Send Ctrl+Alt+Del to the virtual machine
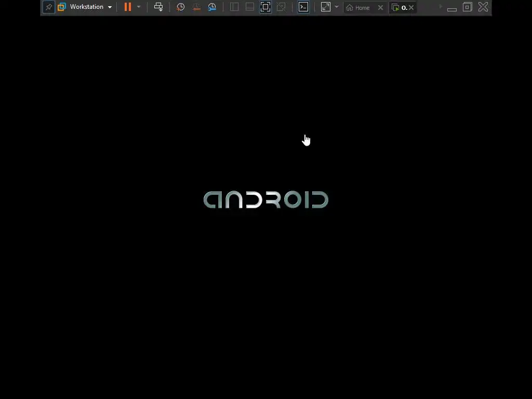532x399 pixels. [158, 7]
